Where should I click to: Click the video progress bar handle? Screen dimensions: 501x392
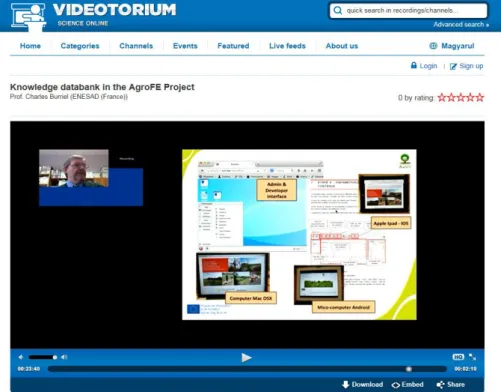[409, 369]
